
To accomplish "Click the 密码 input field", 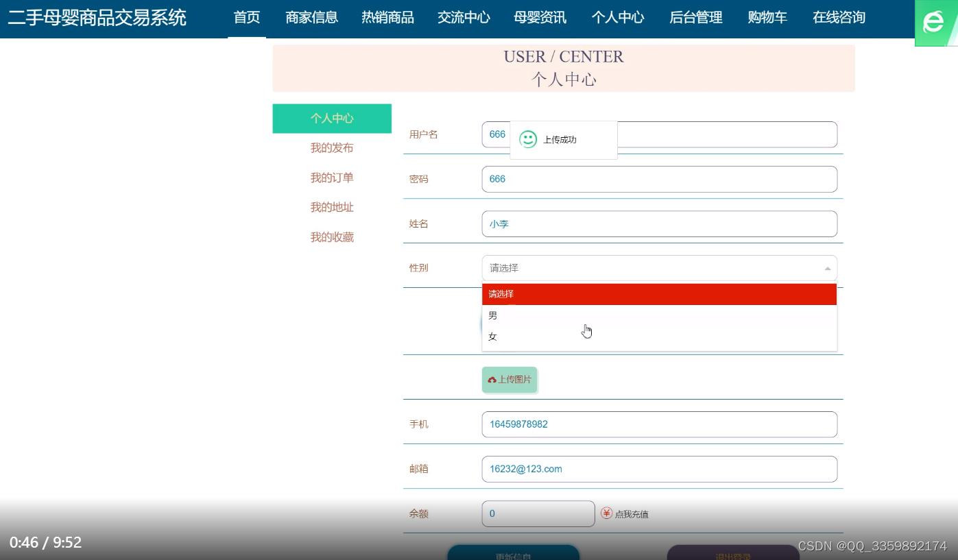I will 660,179.
